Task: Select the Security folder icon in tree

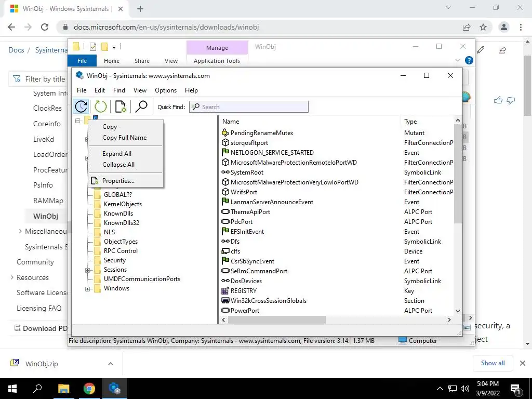Action: (97, 260)
